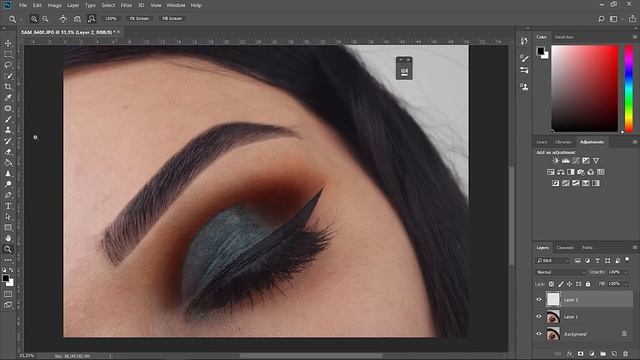Select the Path Selection tool
The width and height of the screenshot is (640, 360).
[x=8, y=217]
